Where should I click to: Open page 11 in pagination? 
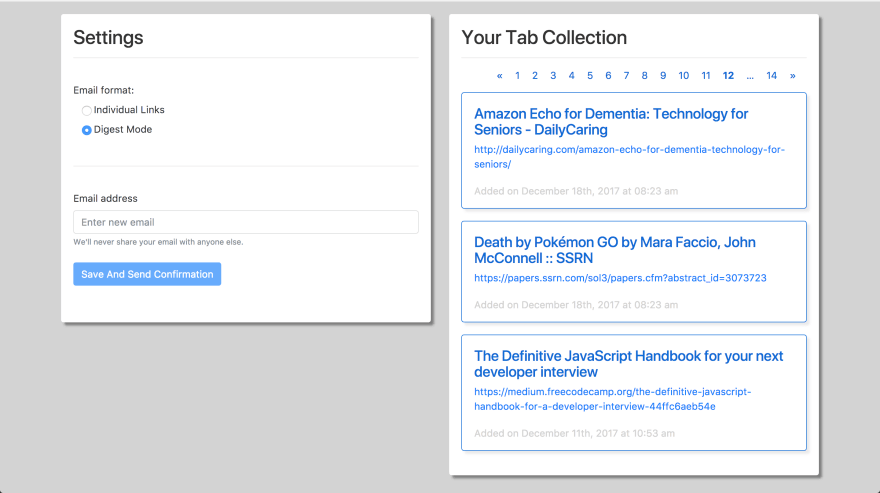706,75
